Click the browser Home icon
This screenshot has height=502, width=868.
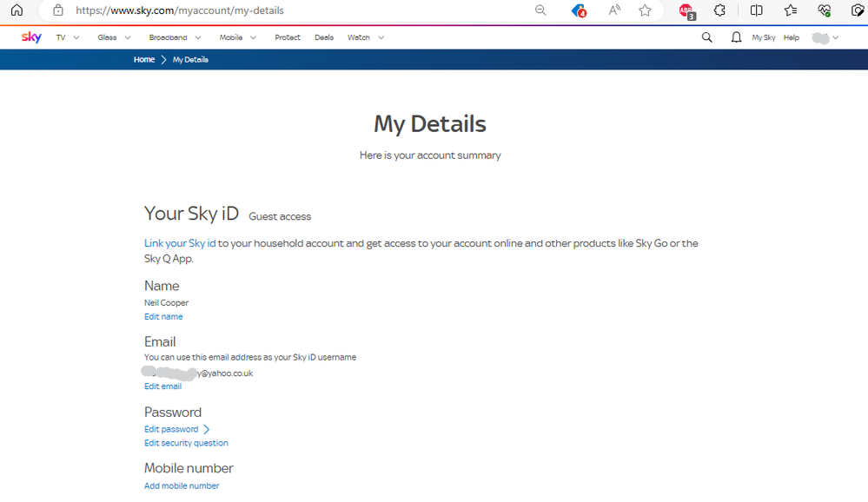pyautogui.click(x=17, y=10)
